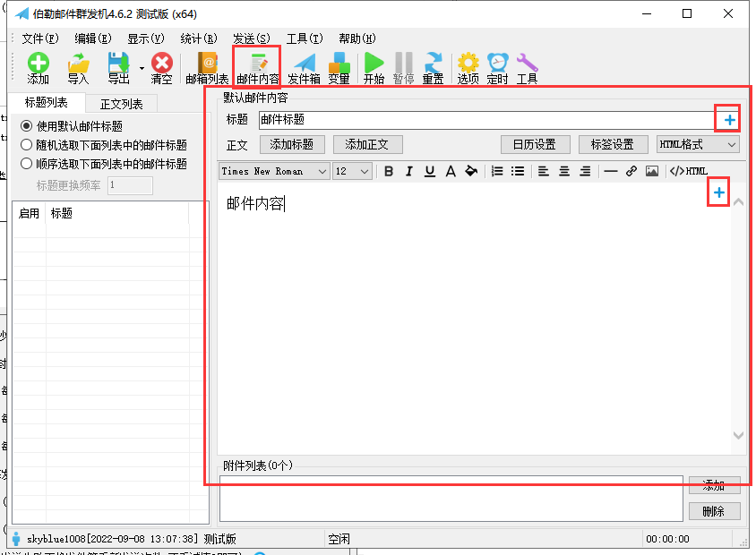Viewport: 756px width, 555px height.
Task: Click plus icon in body editor
Action: [719, 192]
